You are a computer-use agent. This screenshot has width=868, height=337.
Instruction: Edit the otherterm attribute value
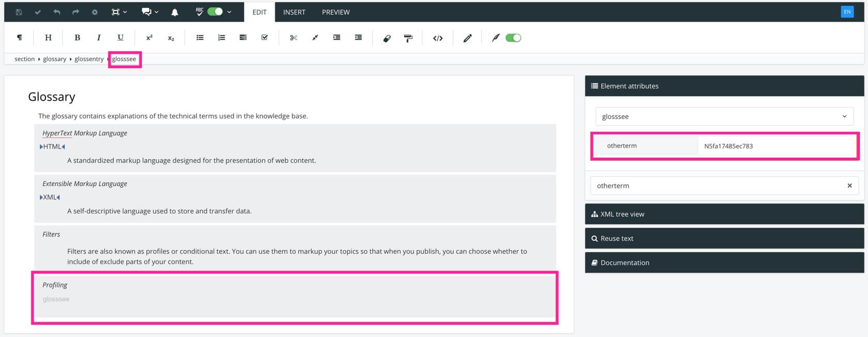775,146
